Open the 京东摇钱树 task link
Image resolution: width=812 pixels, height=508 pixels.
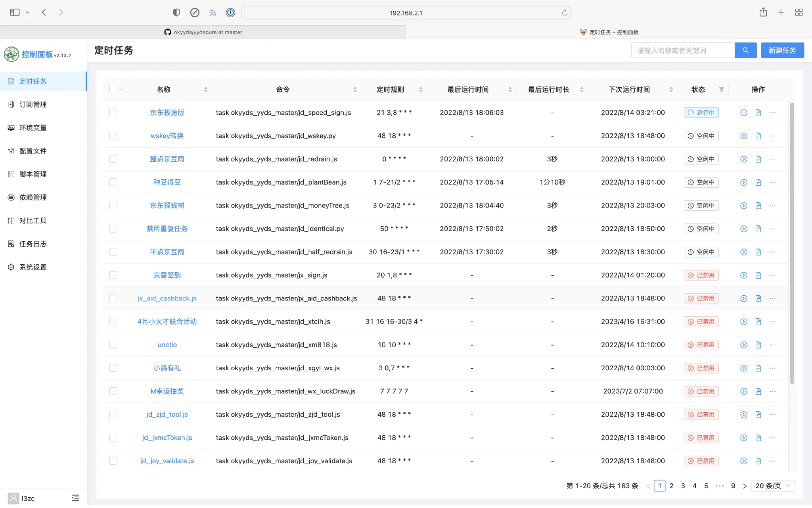(167, 205)
